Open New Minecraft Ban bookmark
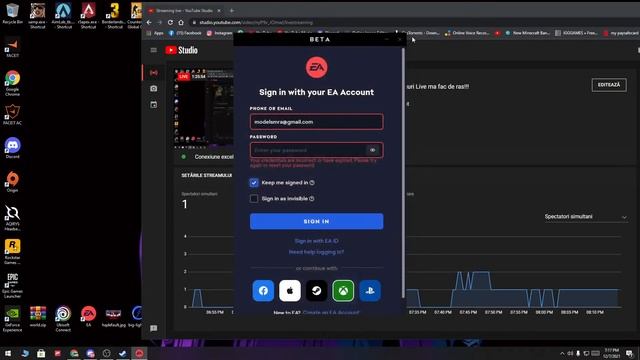This screenshot has width=640, height=360. click(x=527, y=33)
